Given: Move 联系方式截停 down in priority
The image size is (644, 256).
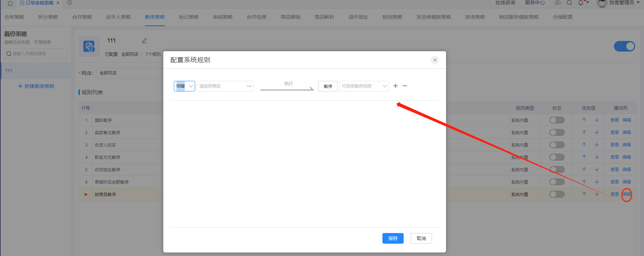Looking at the screenshot, I should [597, 157].
